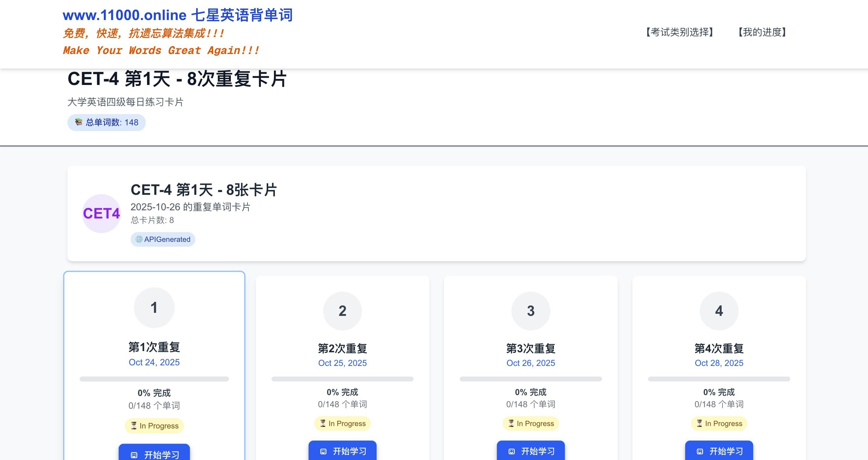Click the www.11000.online site title link

click(178, 15)
